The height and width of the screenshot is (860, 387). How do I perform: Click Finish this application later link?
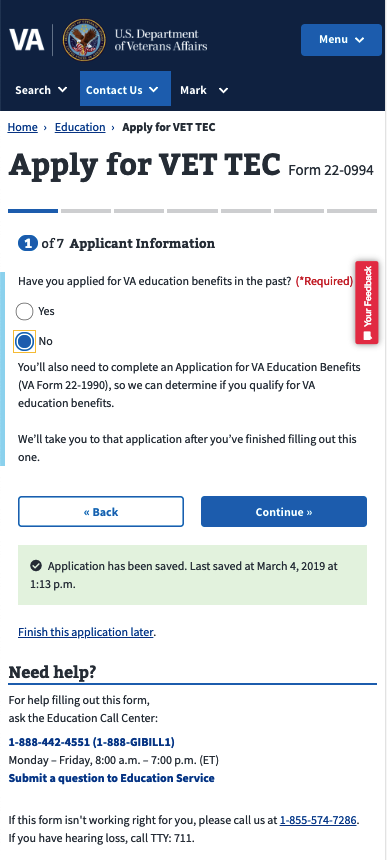[x=86, y=632]
